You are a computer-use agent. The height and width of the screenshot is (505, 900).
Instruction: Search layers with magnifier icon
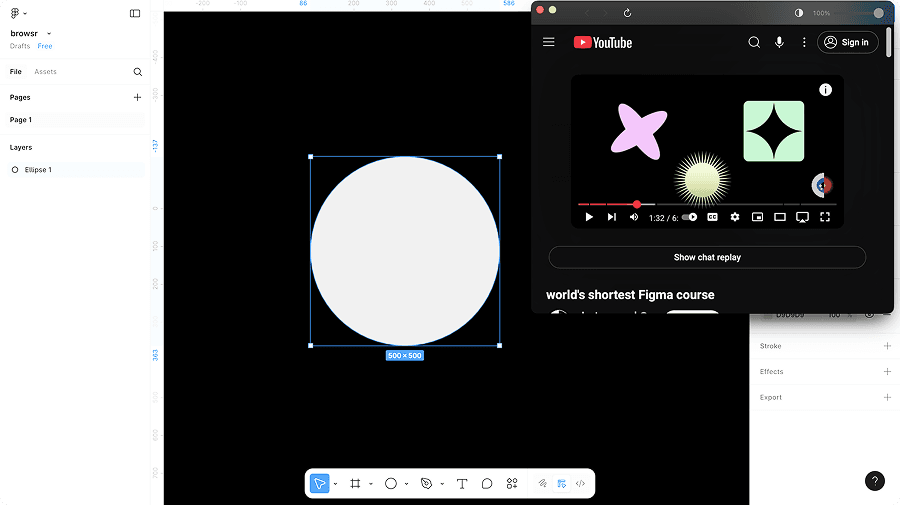(x=138, y=72)
